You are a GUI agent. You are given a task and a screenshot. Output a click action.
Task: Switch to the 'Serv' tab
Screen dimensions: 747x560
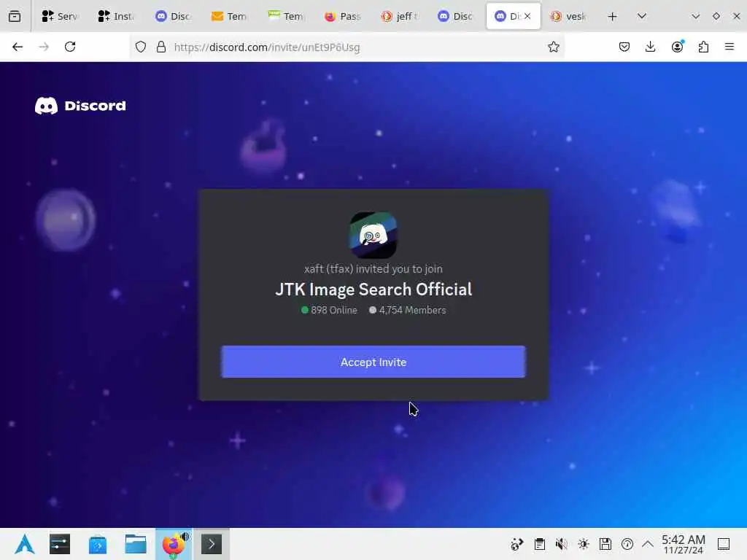point(60,16)
